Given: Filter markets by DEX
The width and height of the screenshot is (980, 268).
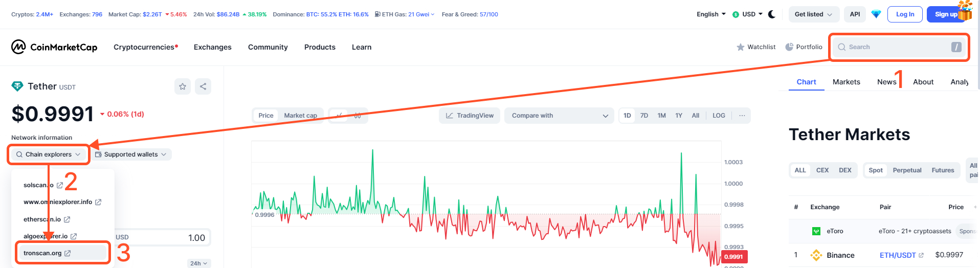Looking at the screenshot, I should click(845, 170).
